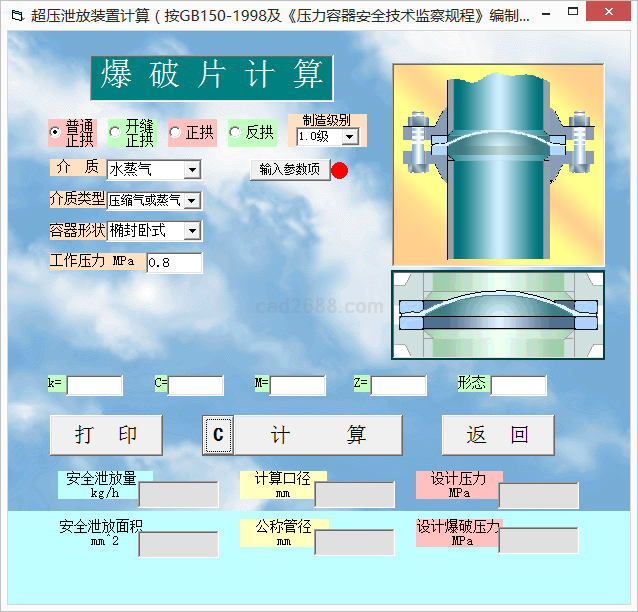Select the 普通正拱 radio button

point(56,133)
